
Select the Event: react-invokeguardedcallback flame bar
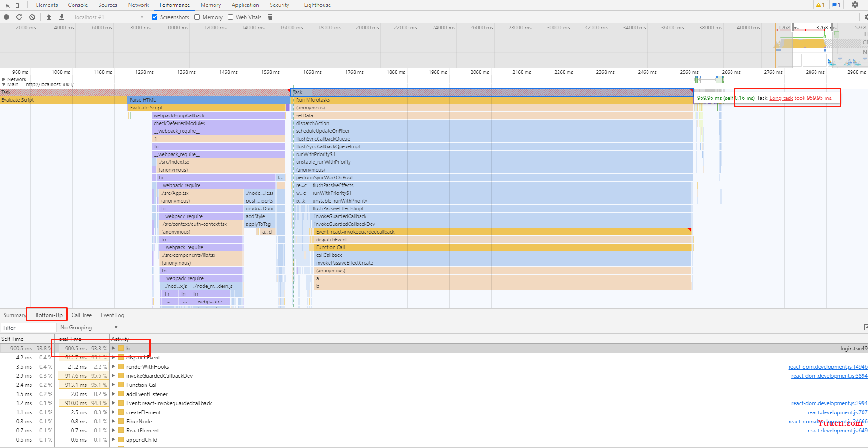(x=502, y=232)
